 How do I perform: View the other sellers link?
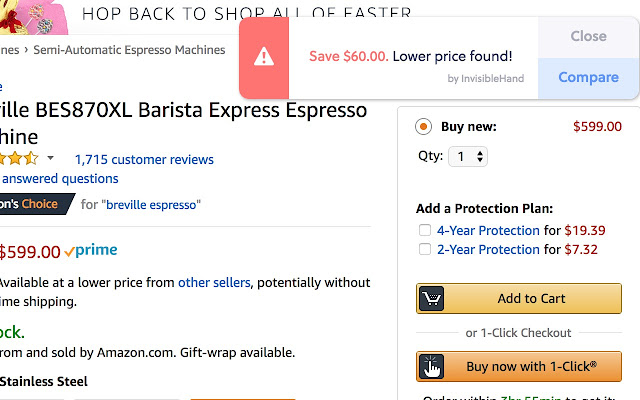(214, 283)
